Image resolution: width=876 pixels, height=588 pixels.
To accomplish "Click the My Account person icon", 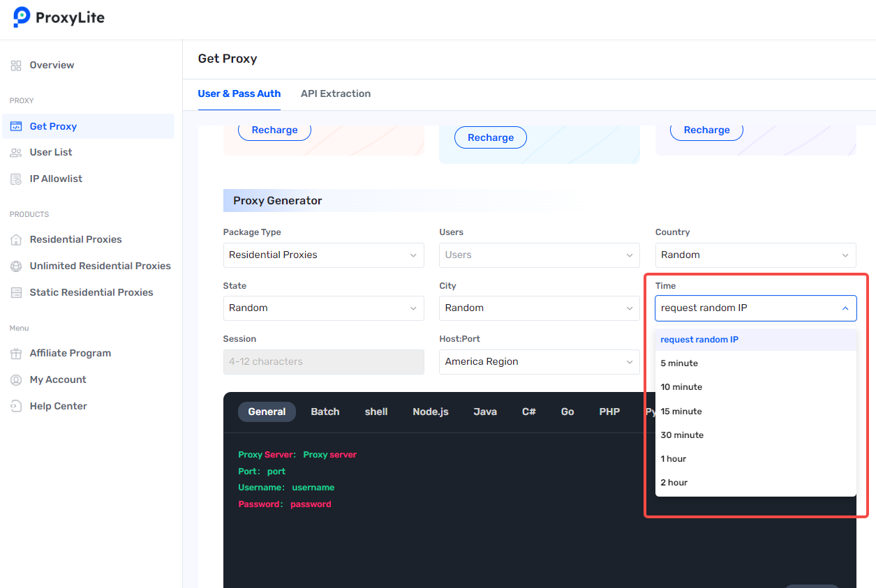I will tap(16, 380).
